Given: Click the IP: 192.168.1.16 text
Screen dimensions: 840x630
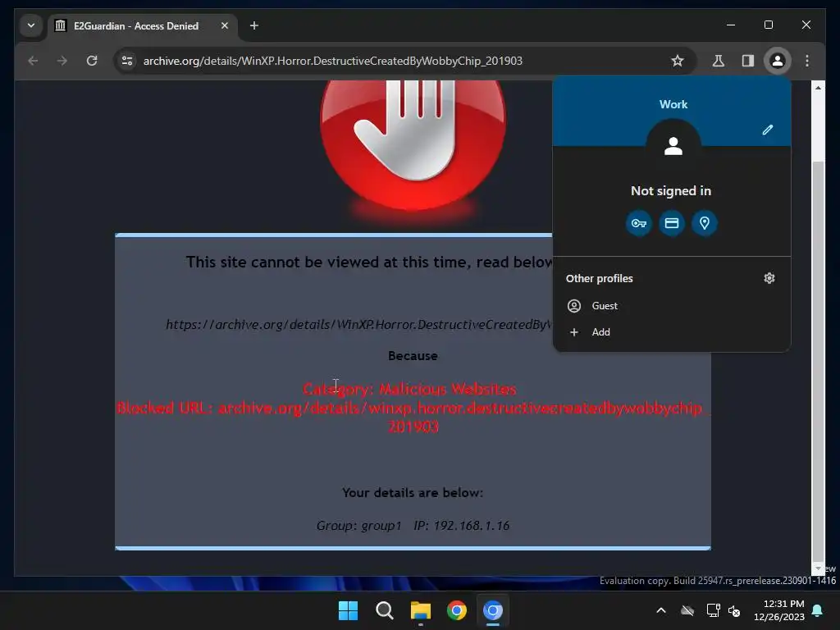Looking at the screenshot, I should pos(461,526).
